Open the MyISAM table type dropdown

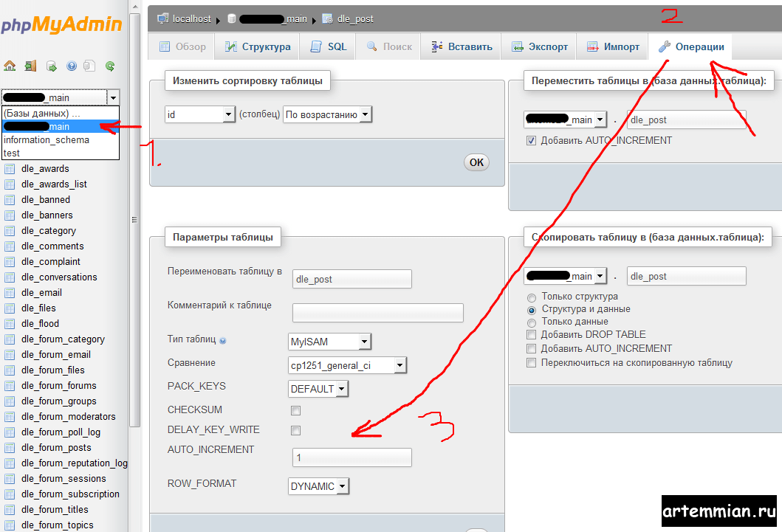point(329,342)
